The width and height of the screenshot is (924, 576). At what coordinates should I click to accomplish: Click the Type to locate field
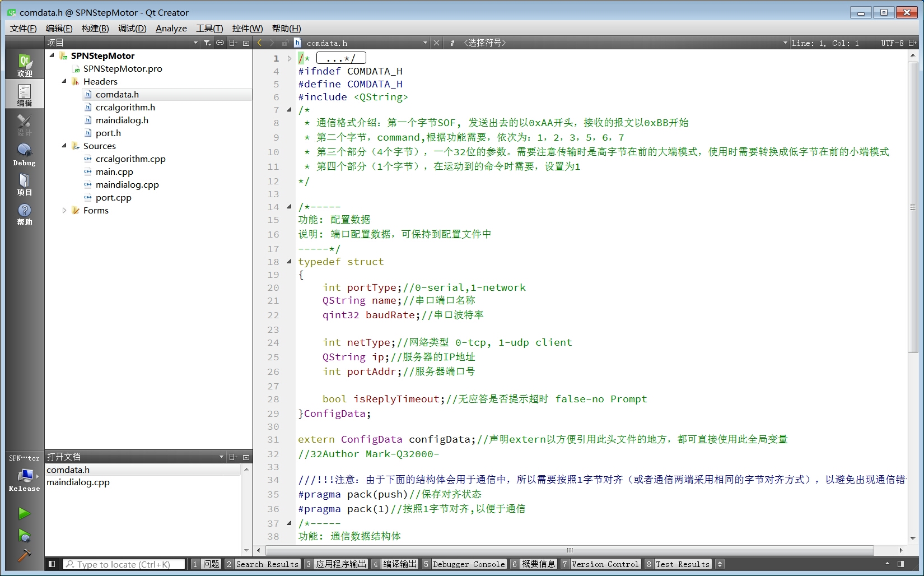(124, 564)
